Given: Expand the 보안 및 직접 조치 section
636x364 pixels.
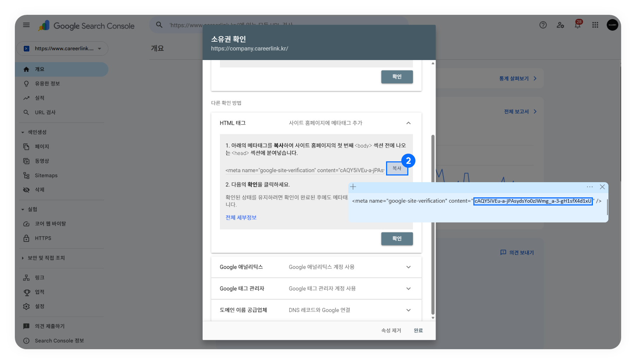Looking at the screenshot, I should click(x=23, y=258).
